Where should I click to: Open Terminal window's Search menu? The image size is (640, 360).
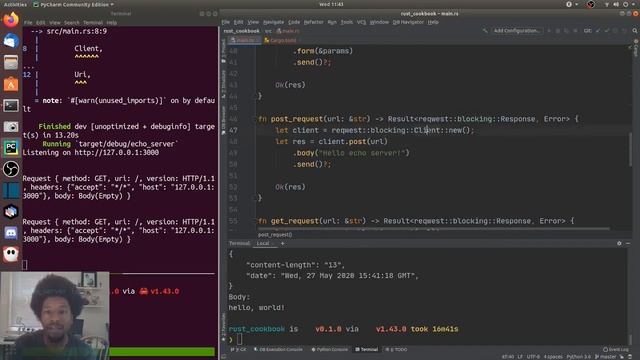click(71, 23)
